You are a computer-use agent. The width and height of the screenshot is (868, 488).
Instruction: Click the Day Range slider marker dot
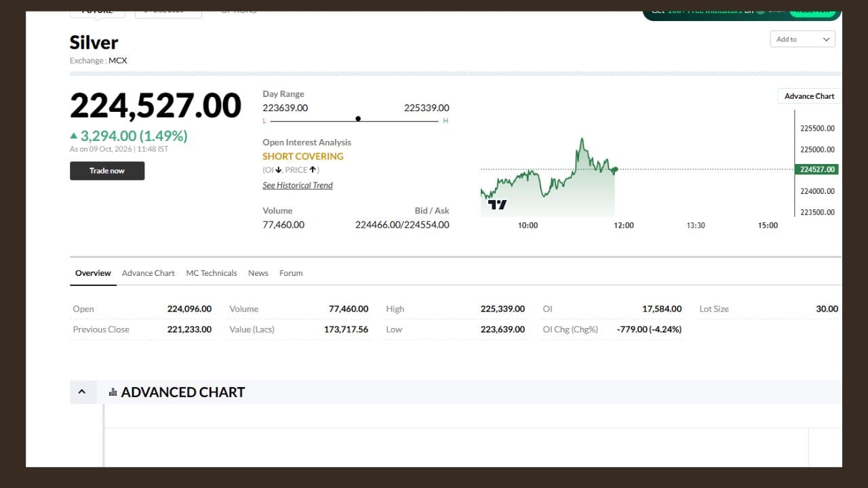click(x=358, y=119)
